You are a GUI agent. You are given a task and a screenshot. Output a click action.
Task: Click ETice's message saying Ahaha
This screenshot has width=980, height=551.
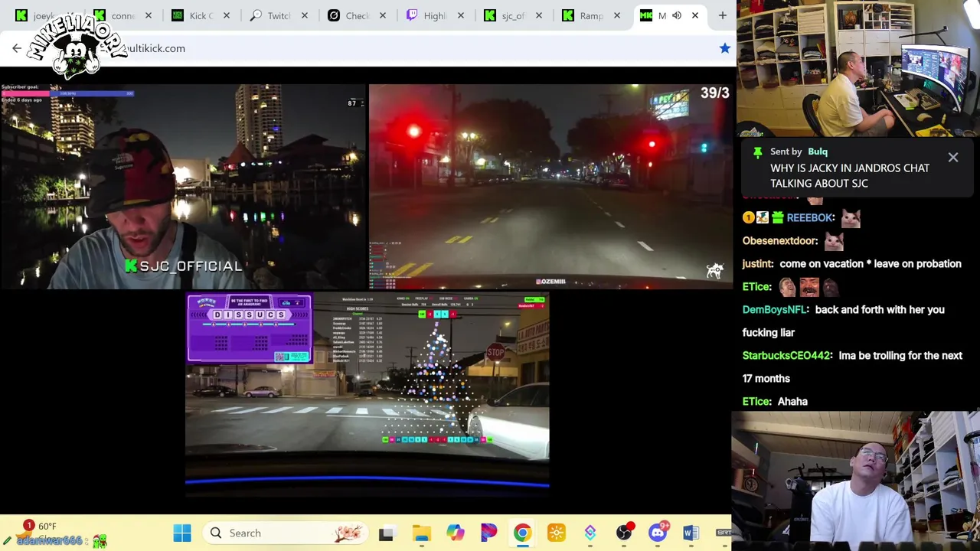(x=792, y=402)
